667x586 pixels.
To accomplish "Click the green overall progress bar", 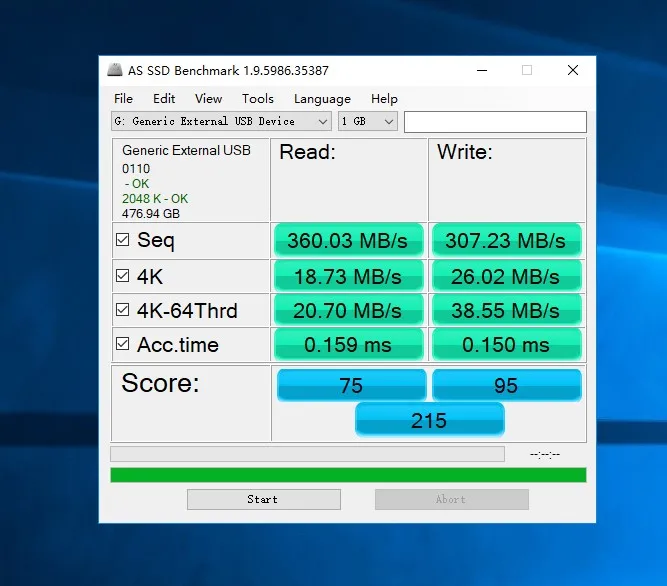I will tap(348, 475).
